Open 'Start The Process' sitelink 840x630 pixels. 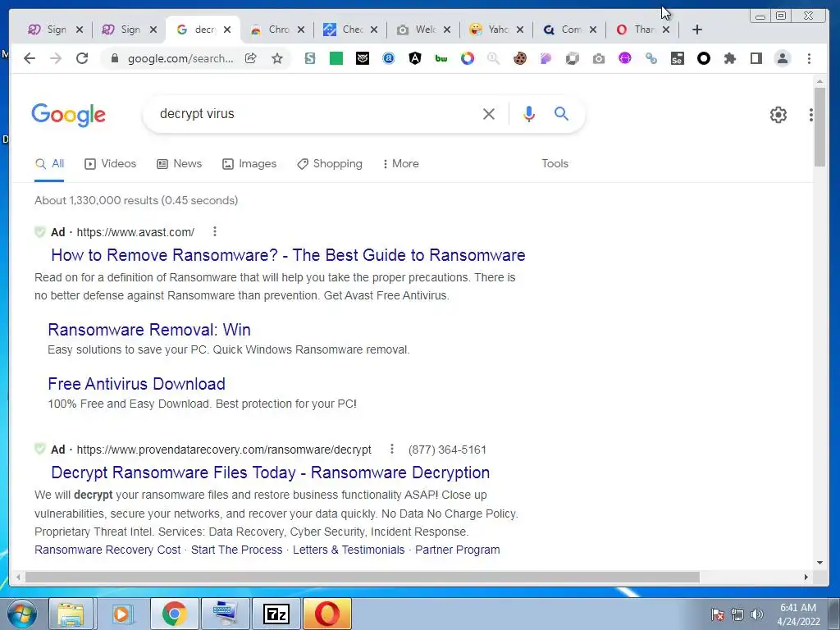click(237, 550)
